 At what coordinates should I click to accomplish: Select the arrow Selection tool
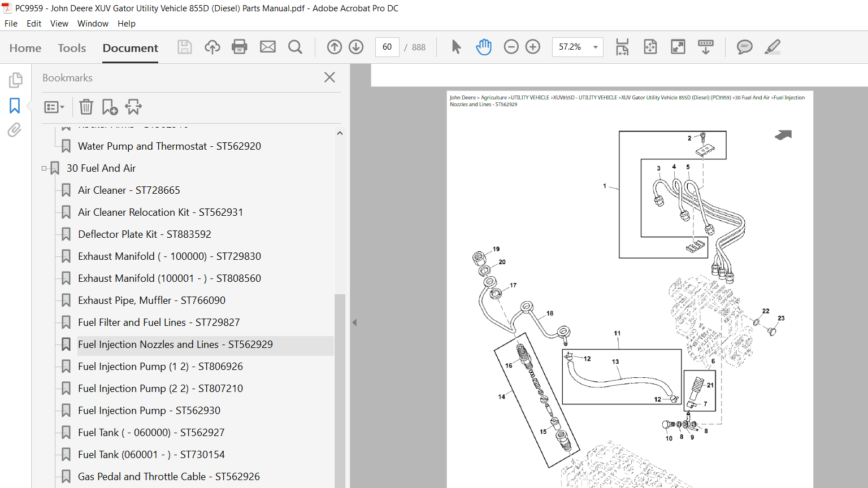point(456,47)
